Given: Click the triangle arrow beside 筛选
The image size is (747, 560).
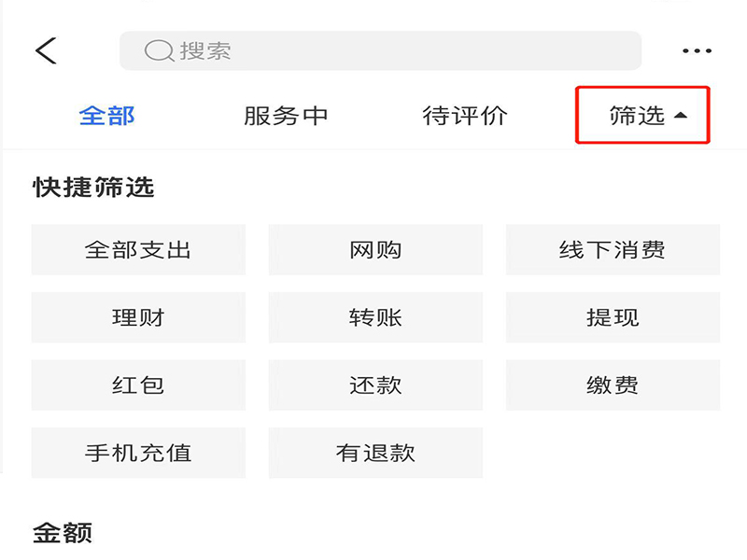Looking at the screenshot, I should (x=681, y=115).
